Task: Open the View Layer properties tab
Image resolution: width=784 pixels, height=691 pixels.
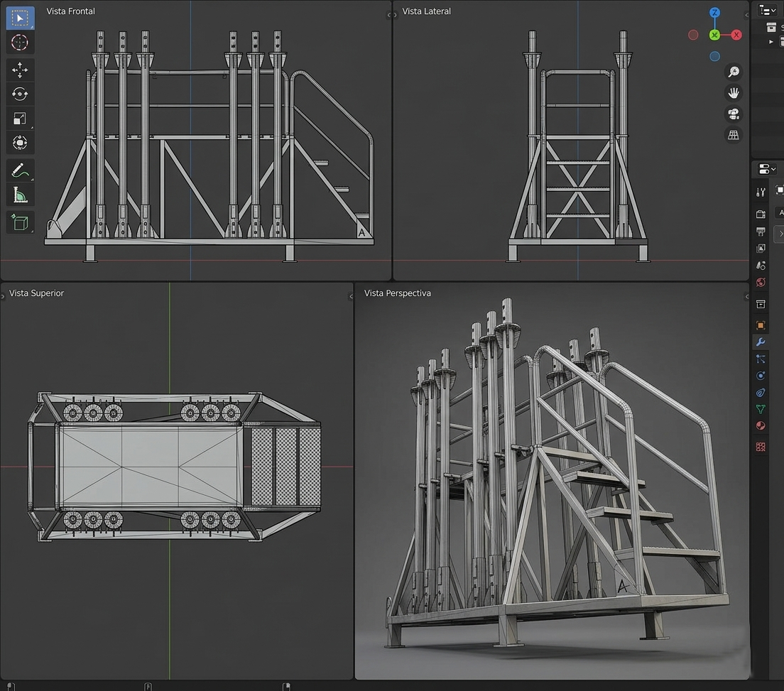Action: 761,249
